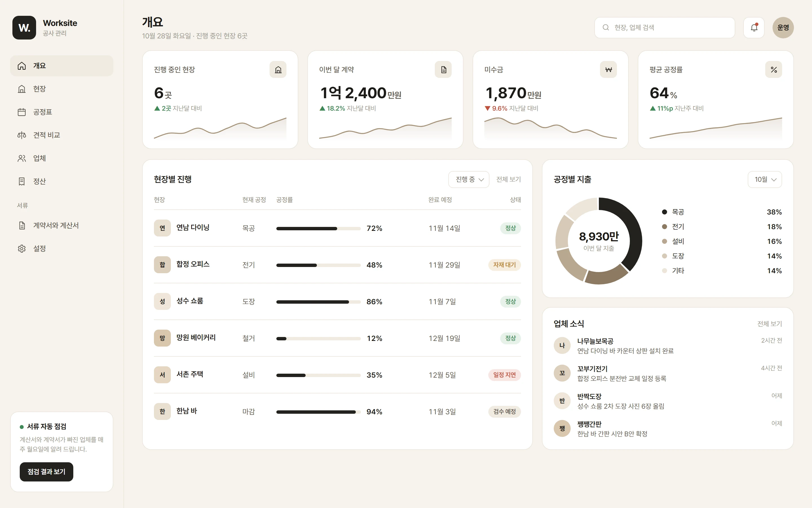The width and height of the screenshot is (812, 508).
Task: Click the people icon beside 업체
Action: (x=22, y=158)
